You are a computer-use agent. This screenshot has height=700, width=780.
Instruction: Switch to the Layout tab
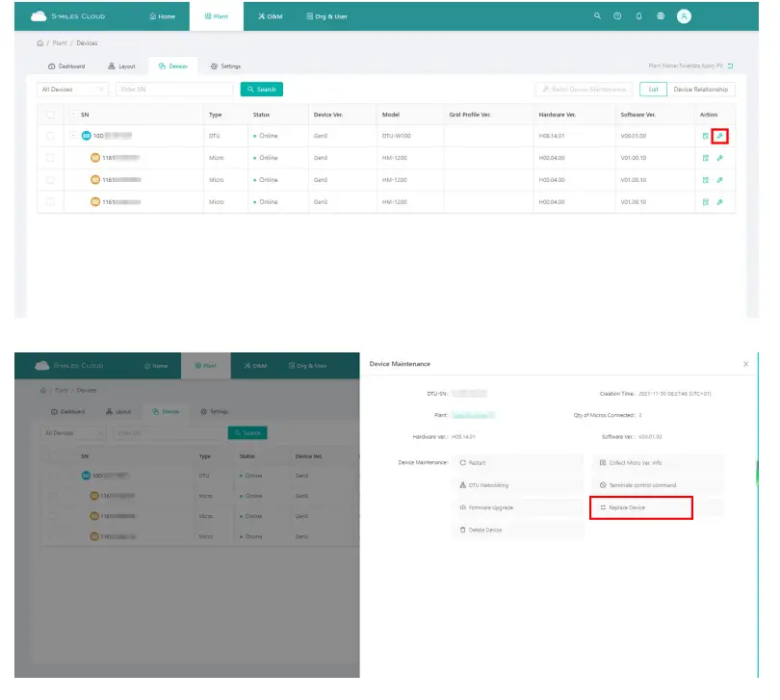(x=122, y=66)
